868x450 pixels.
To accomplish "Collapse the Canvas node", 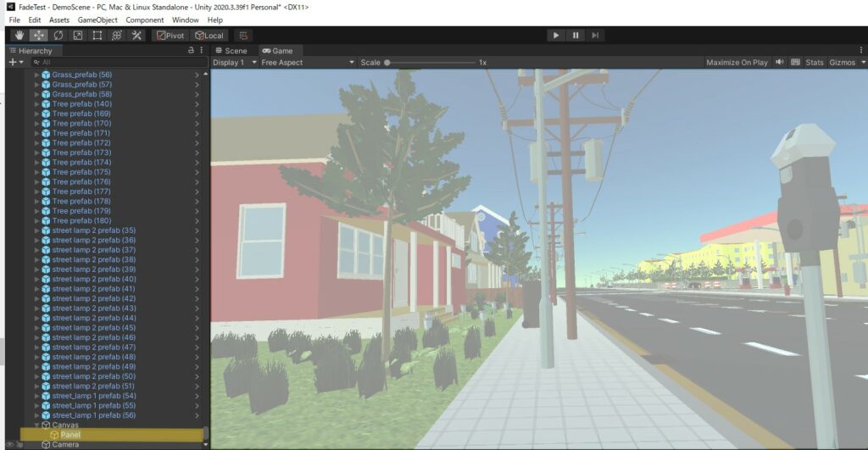I will click(37, 425).
